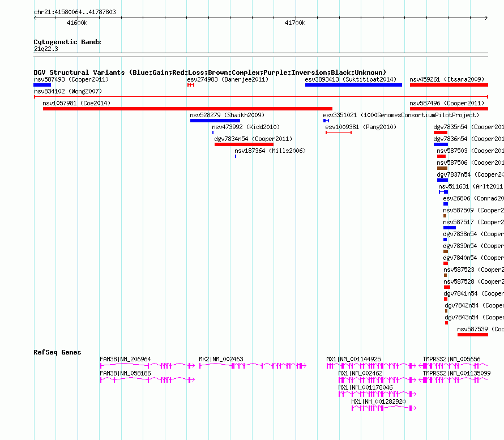
Task: Open dgv7837n54 variant label
Action: (470, 174)
